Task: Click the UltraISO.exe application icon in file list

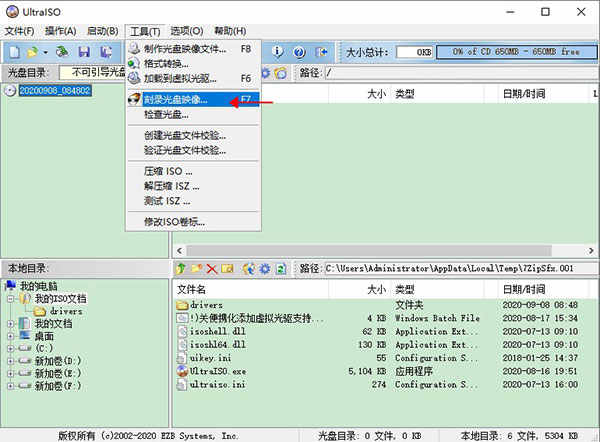Action: pos(182,371)
